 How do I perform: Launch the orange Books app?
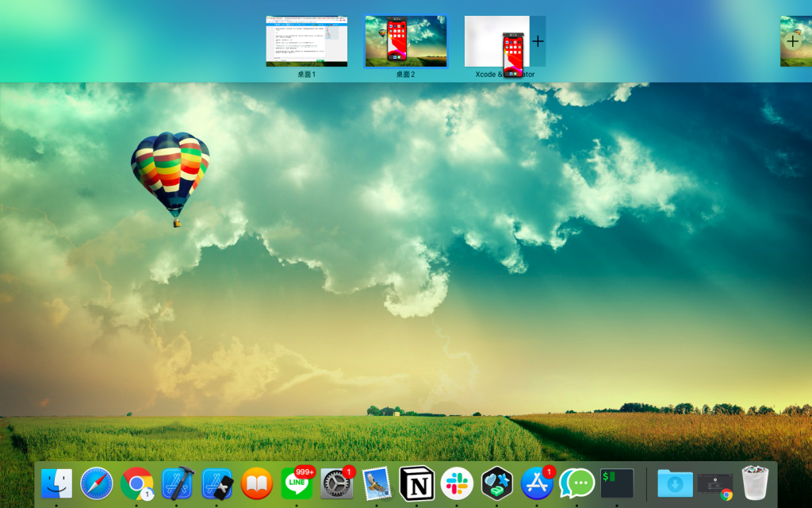pyautogui.click(x=257, y=483)
